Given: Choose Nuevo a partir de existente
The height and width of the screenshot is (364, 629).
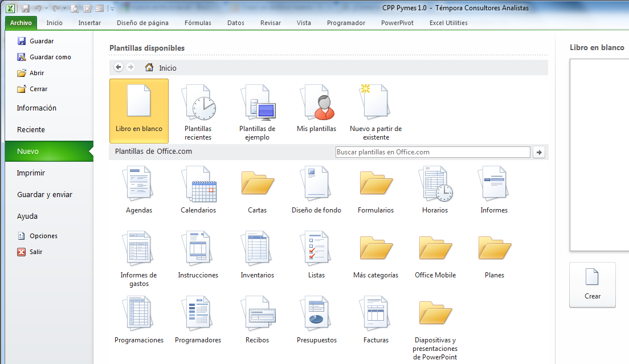Looking at the screenshot, I should click(x=375, y=112).
